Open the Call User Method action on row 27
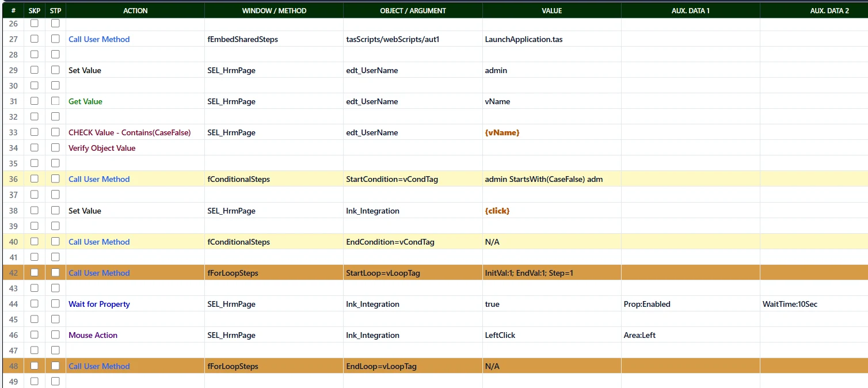 click(x=99, y=39)
